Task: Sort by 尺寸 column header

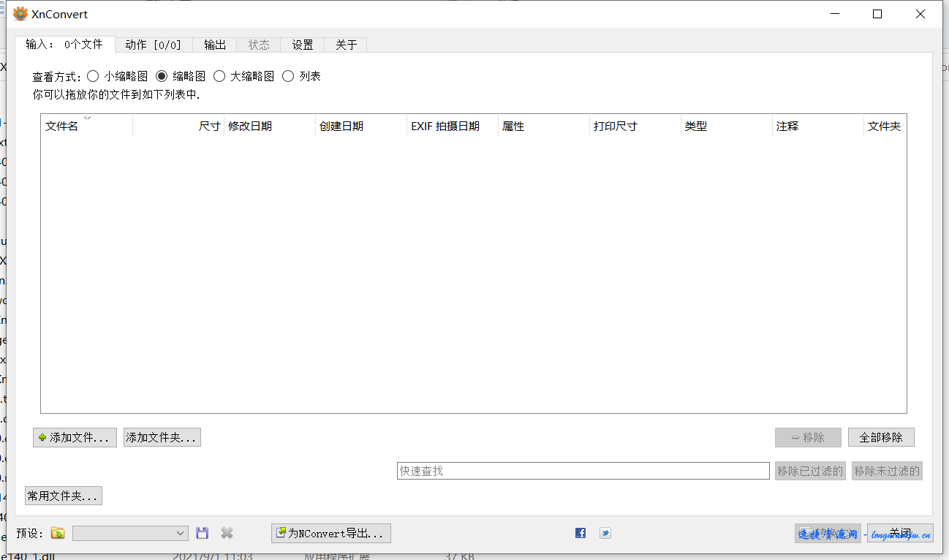Action: tap(178, 126)
